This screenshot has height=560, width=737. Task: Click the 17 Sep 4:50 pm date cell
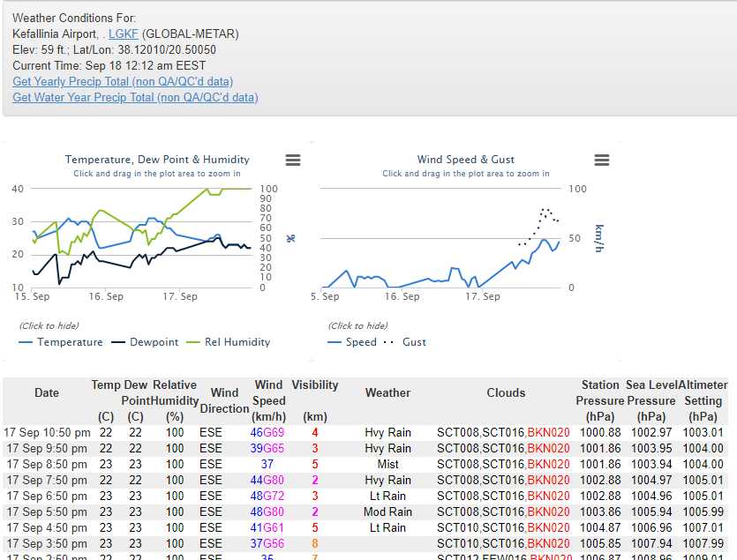pyautogui.click(x=47, y=527)
